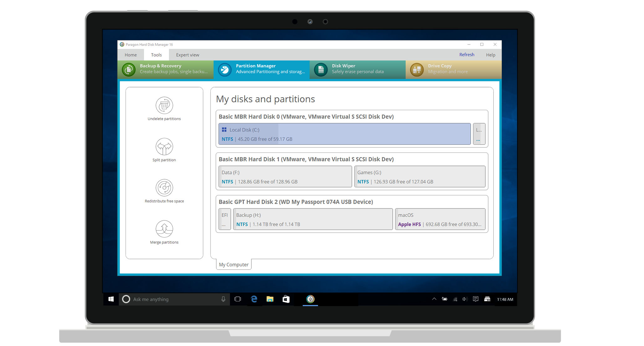644x346 pixels.
Task: Show hidden system tray icons
Action: click(434, 299)
